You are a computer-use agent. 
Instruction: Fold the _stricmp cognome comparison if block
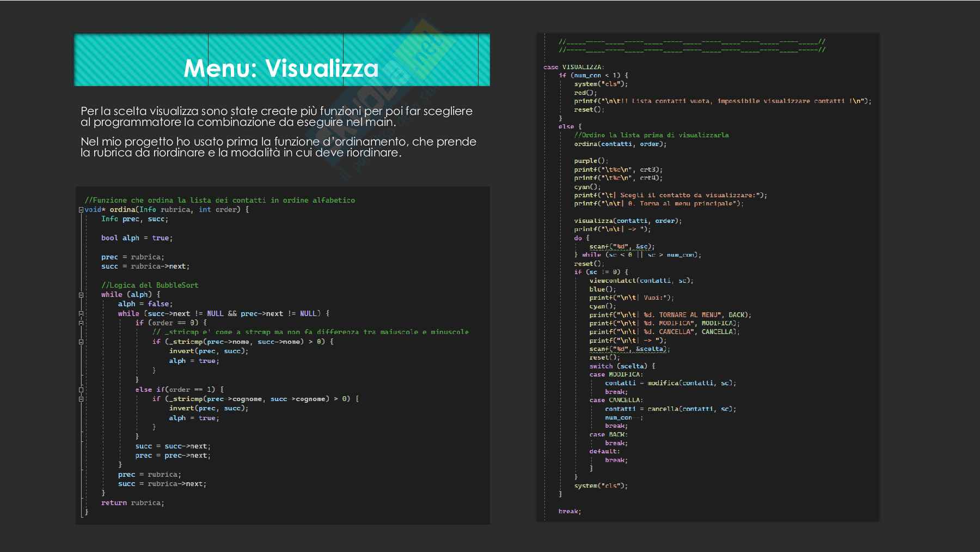81,399
